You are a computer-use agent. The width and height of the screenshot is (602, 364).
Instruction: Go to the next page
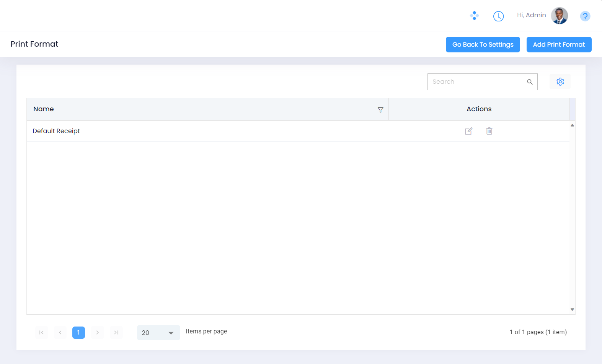pos(97,333)
